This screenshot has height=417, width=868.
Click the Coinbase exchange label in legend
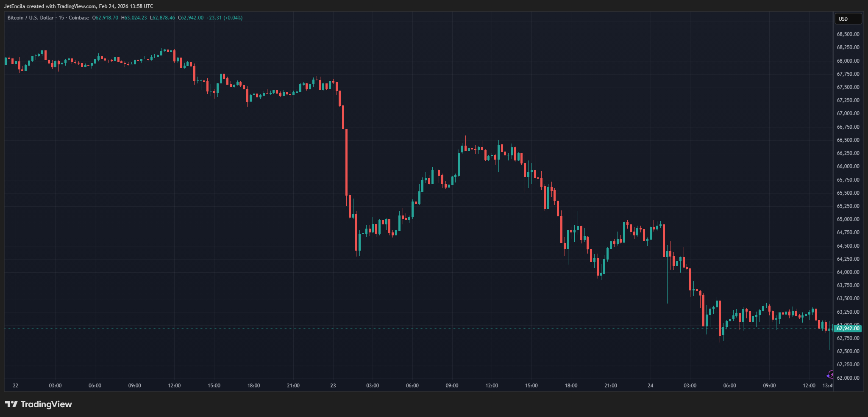79,18
